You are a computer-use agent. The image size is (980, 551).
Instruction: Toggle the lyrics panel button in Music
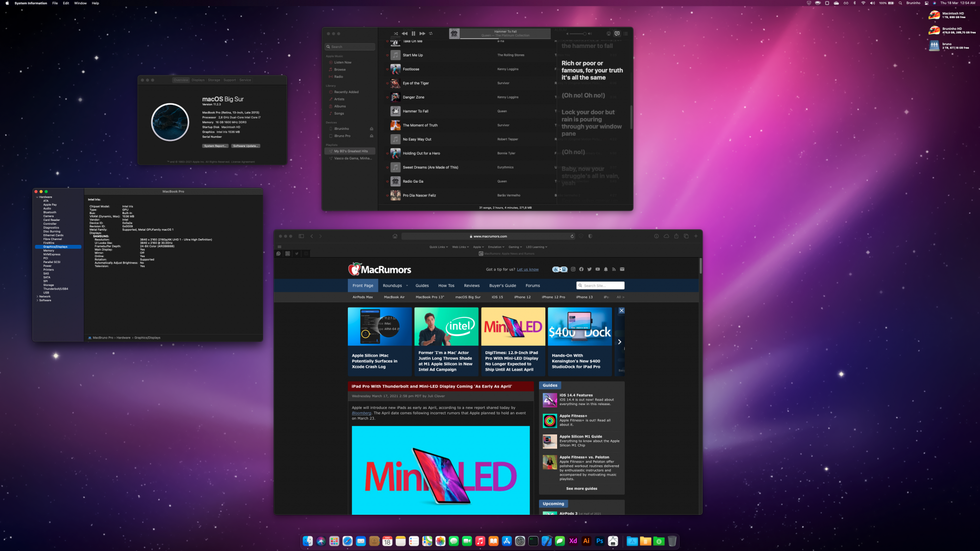click(x=617, y=34)
